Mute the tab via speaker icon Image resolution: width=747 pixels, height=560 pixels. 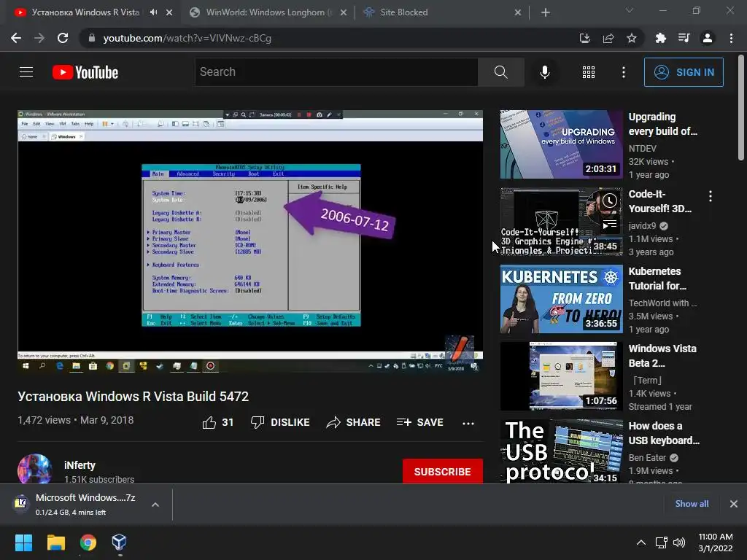[x=153, y=12]
